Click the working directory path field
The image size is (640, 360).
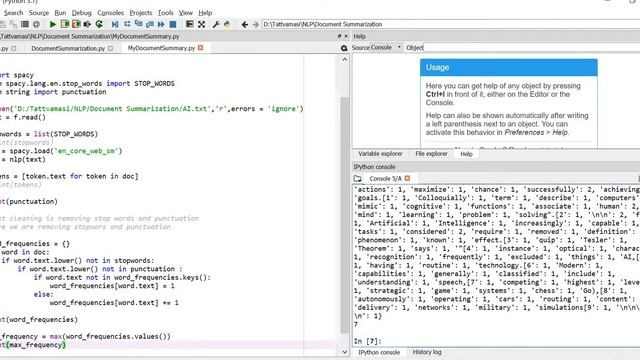pyautogui.click(x=450, y=24)
